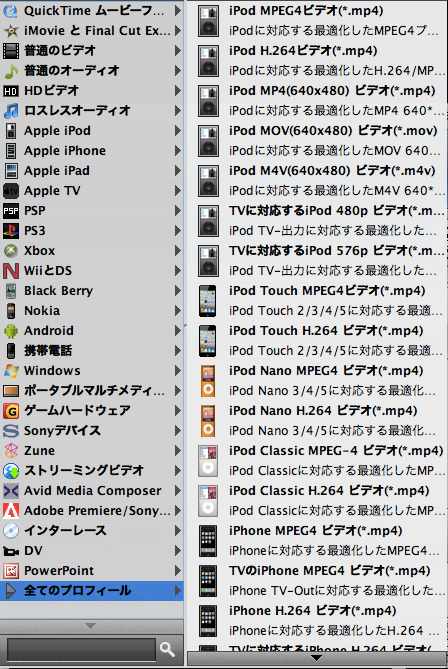
Task: Click the blue note icon for ロスレスオーディオ
Action: click(10, 111)
